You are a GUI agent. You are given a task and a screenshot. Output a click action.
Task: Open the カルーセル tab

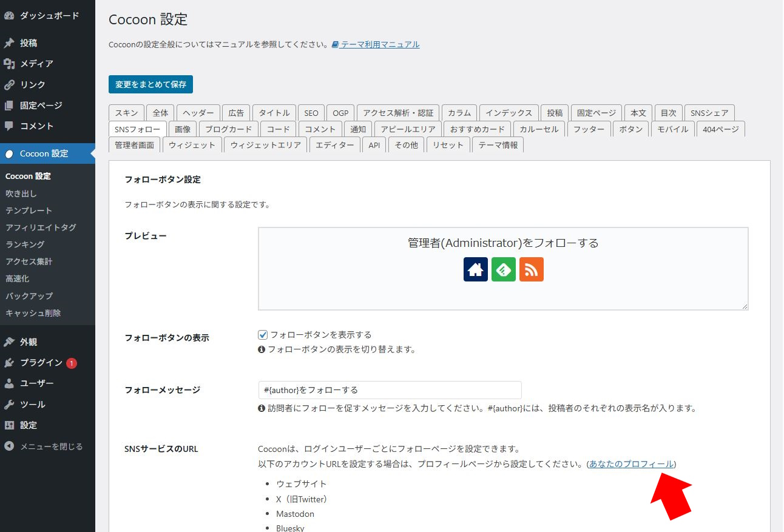(x=539, y=129)
